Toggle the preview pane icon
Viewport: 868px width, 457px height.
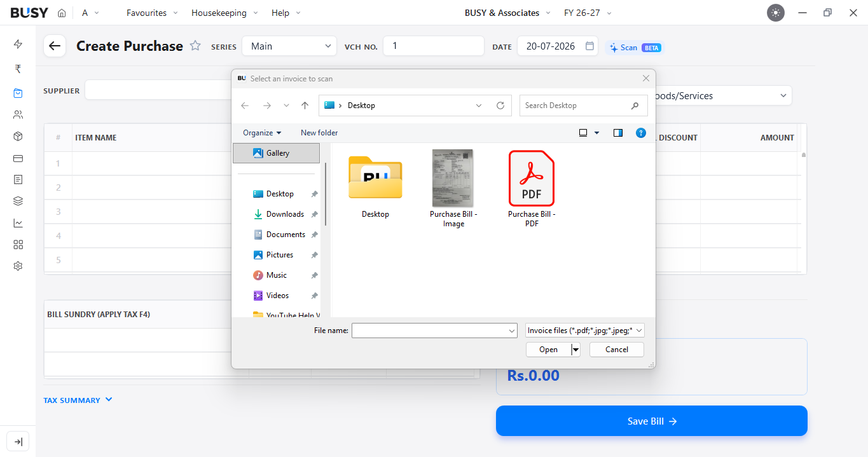(617, 133)
